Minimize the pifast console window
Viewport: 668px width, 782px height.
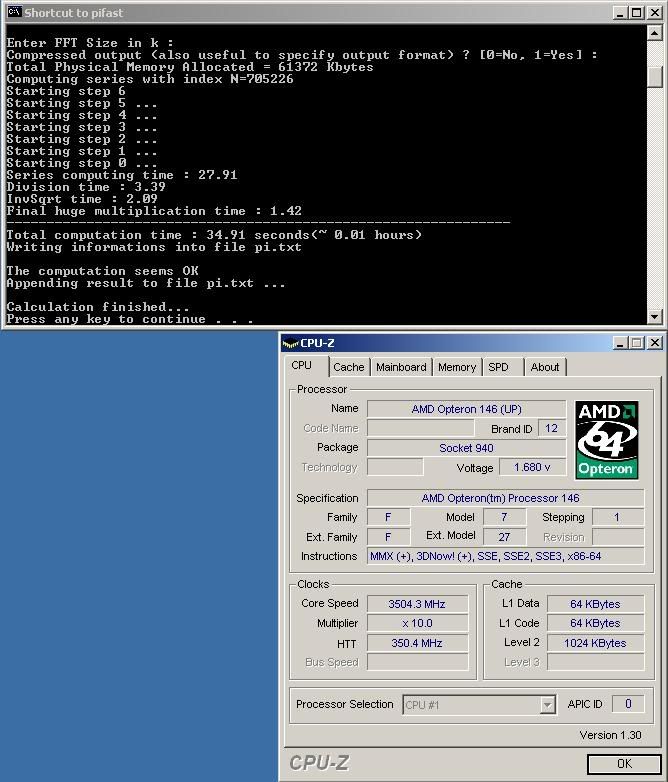point(620,13)
